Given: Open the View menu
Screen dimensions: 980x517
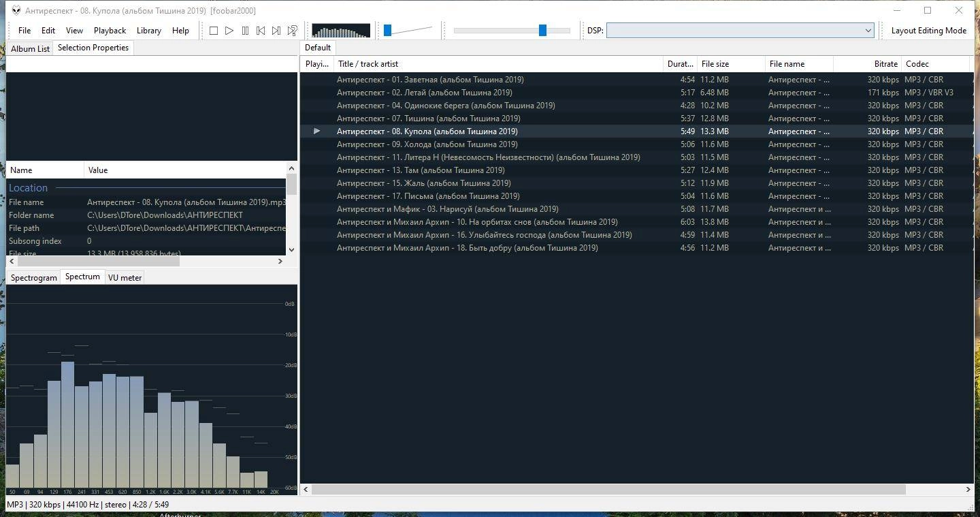Looking at the screenshot, I should coord(74,31).
